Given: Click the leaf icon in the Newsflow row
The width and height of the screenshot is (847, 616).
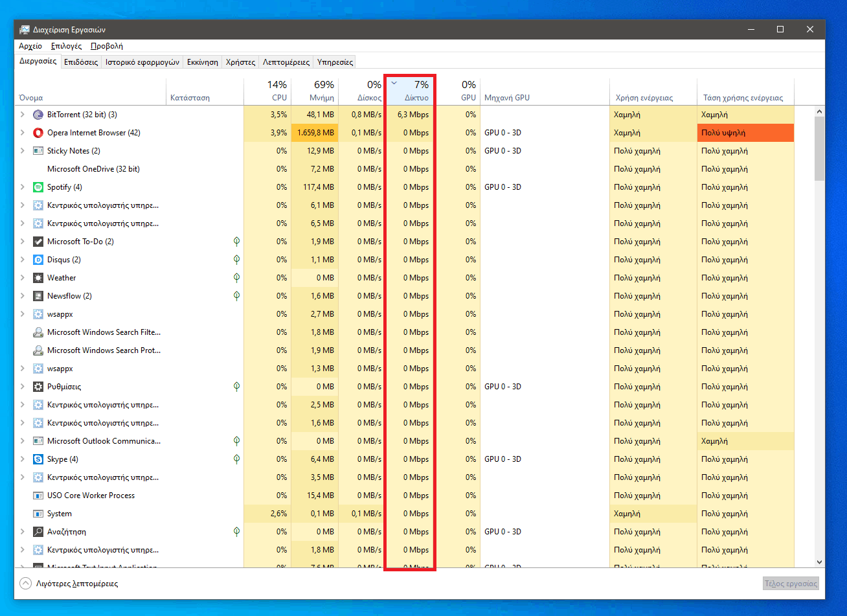Looking at the screenshot, I should pos(237,296).
